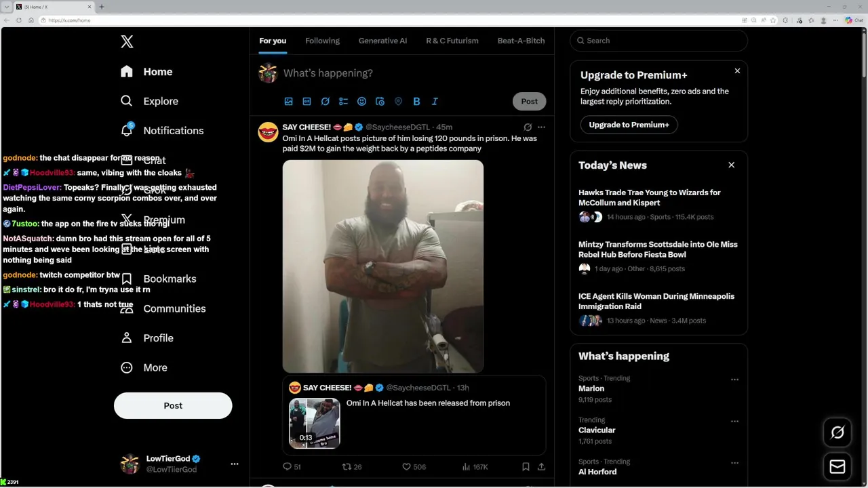Share the SAY CHEESE post
Screen dimensions: 868x488
tap(541, 466)
